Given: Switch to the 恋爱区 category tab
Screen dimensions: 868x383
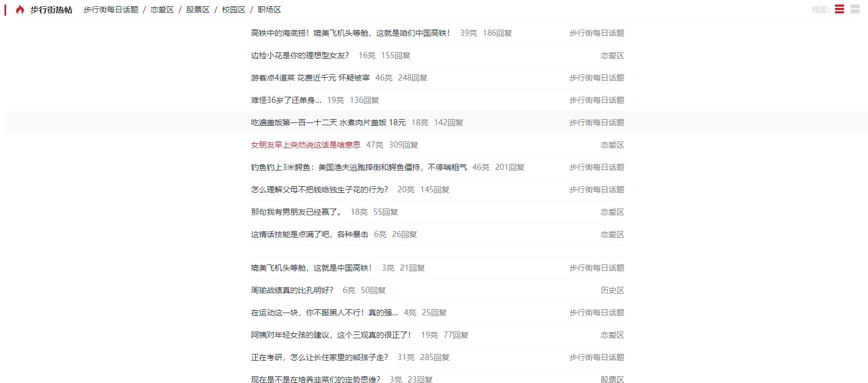Looking at the screenshot, I should point(162,10).
